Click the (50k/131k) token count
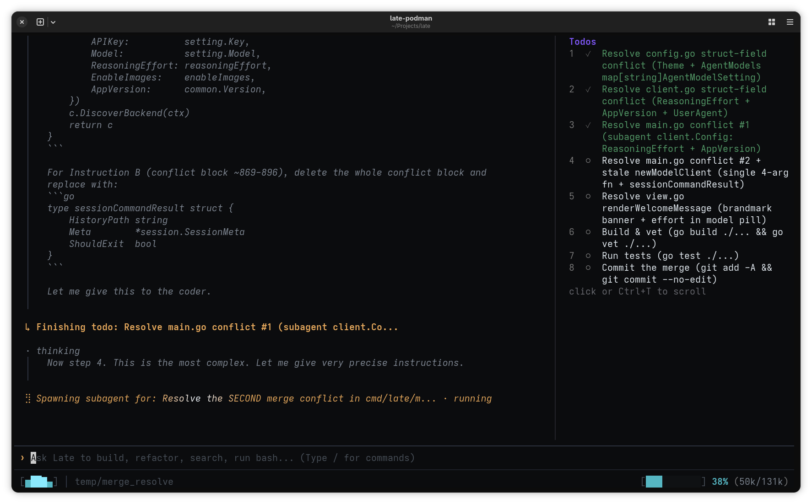812x504 pixels. click(x=761, y=482)
